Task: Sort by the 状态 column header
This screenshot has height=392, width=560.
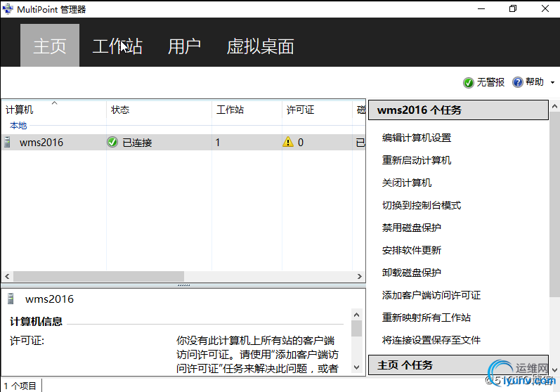Action: pos(159,110)
